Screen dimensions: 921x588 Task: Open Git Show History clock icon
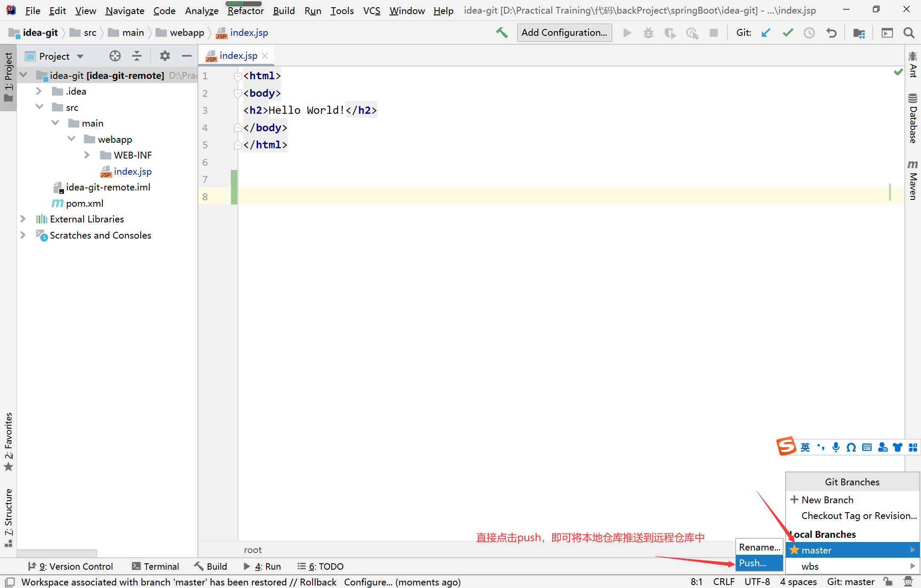809,33
